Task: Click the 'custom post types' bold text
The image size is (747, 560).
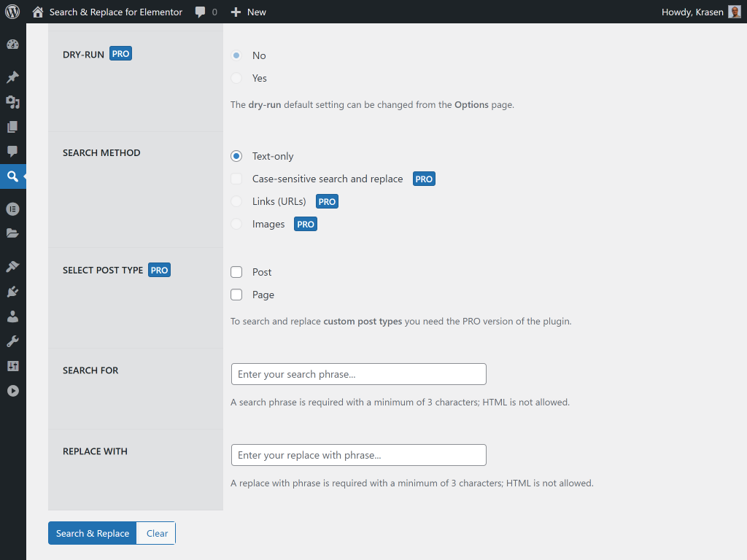Action: (x=363, y=322)
